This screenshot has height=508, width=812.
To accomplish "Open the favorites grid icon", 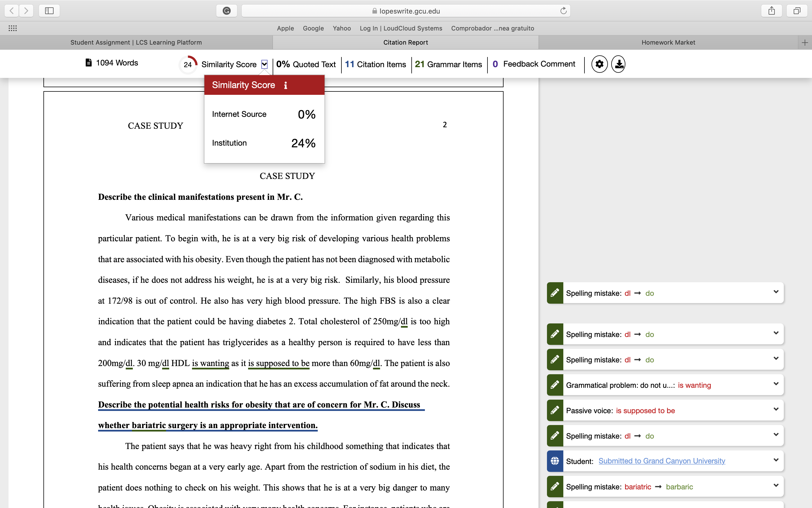I will (x=13, y=28).
